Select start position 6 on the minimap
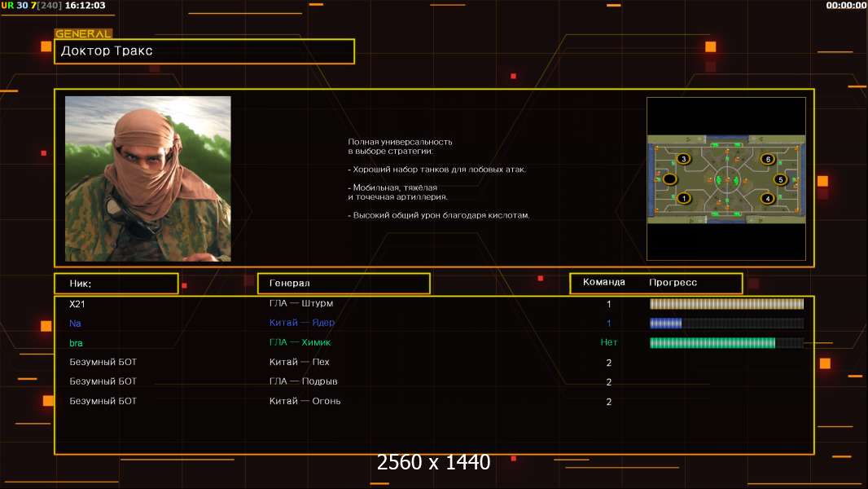Image resolution: width=868 pixels, height=489 pixels. point(766,159)
